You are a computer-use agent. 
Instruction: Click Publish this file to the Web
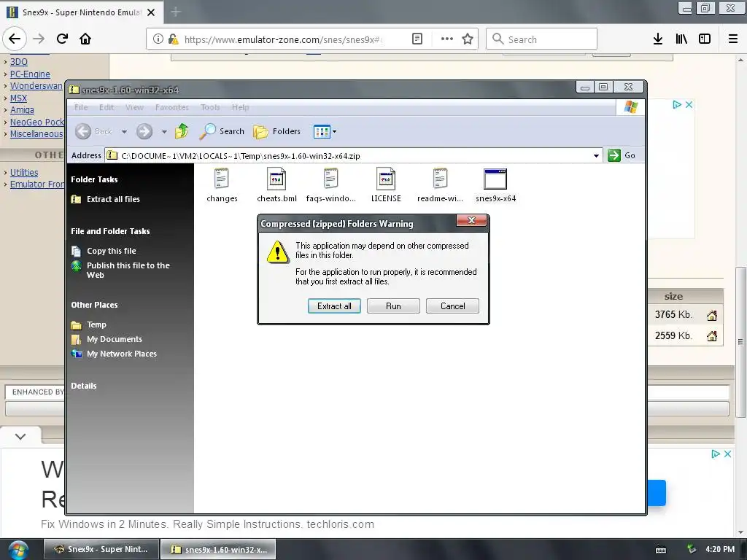coord(128,270)
